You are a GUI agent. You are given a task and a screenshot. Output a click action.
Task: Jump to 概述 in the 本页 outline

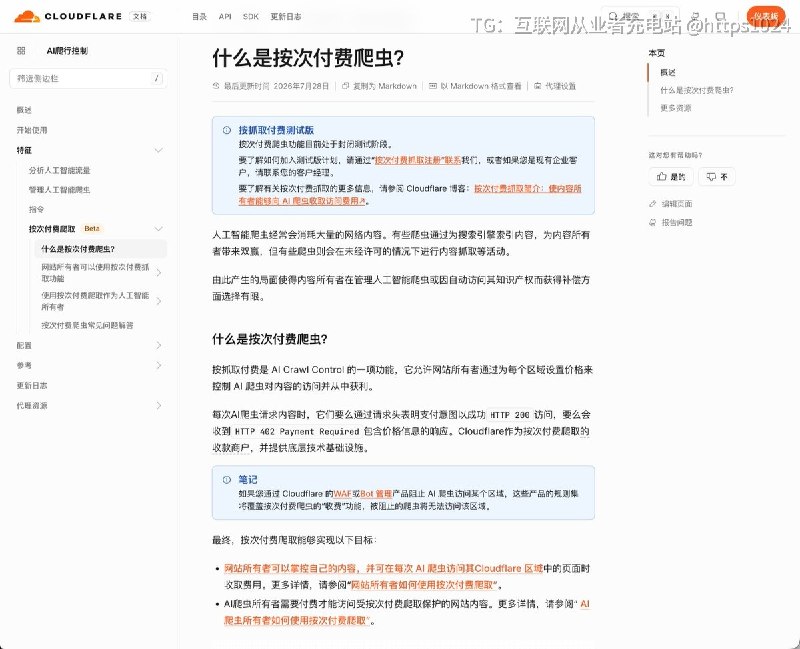tap(667, 72)
